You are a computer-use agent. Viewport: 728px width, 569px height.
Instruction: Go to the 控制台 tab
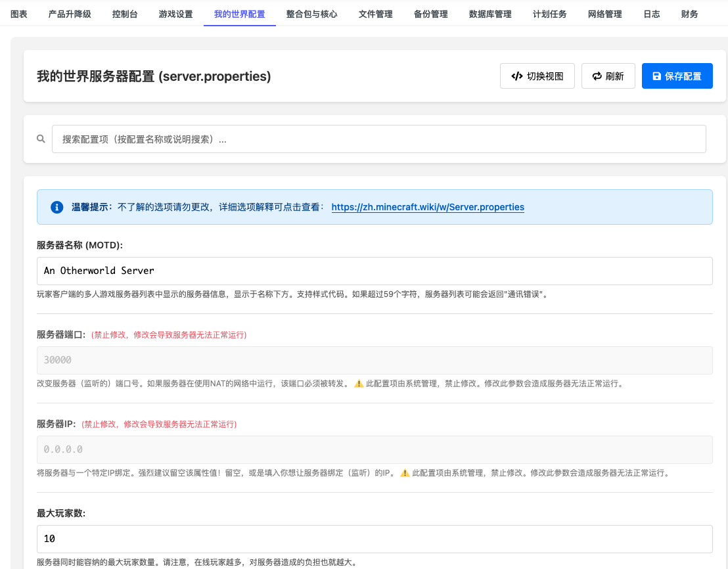(125, 14)
